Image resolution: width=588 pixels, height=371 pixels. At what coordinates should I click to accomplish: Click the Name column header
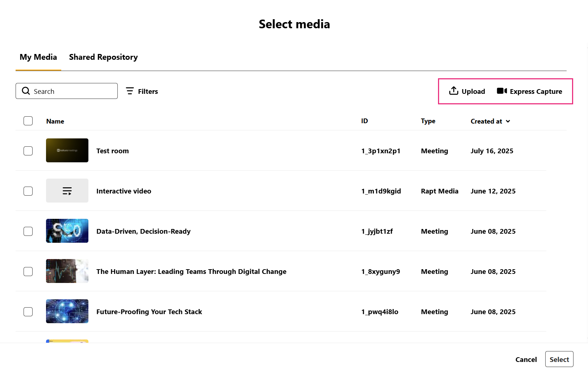pos(55,121)
